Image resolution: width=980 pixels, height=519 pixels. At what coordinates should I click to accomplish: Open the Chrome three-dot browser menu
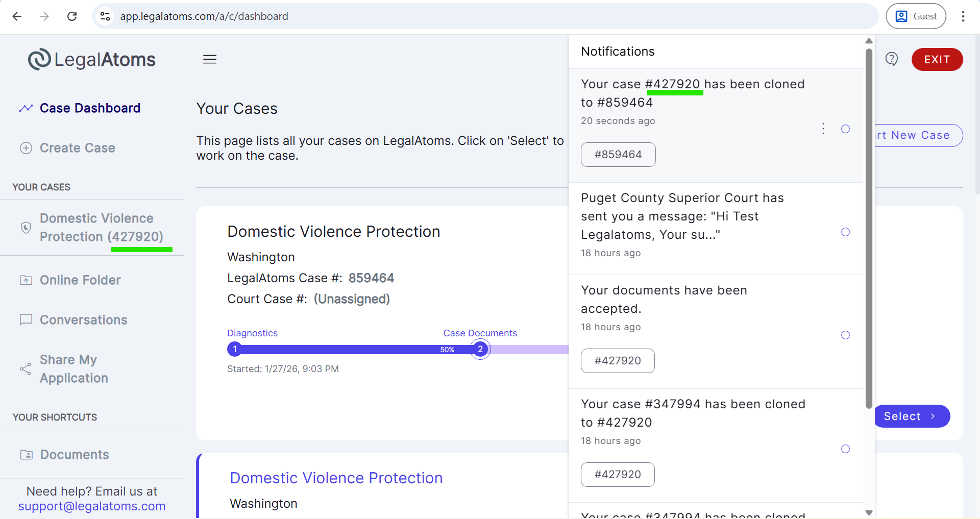963,16
